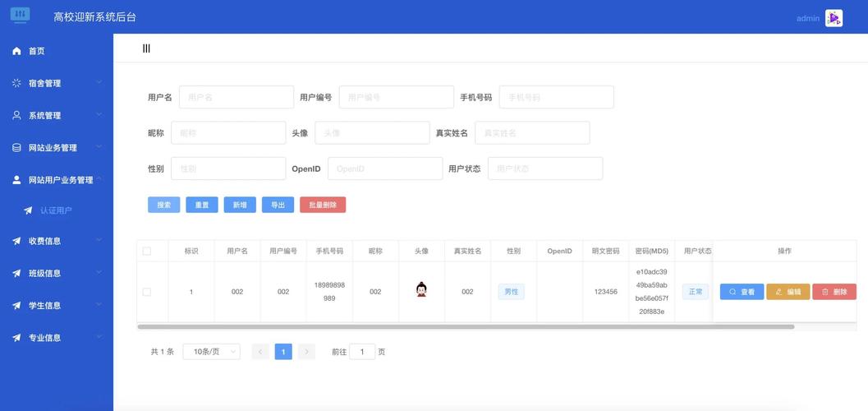The height and width of the screenshot is (411, 868).
Task: Click the admin avatar icon
Action: point(834,18)
